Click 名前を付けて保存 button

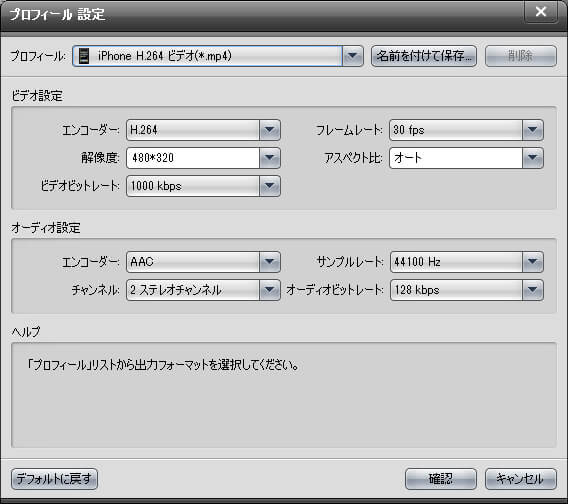[x=423, y=56]
